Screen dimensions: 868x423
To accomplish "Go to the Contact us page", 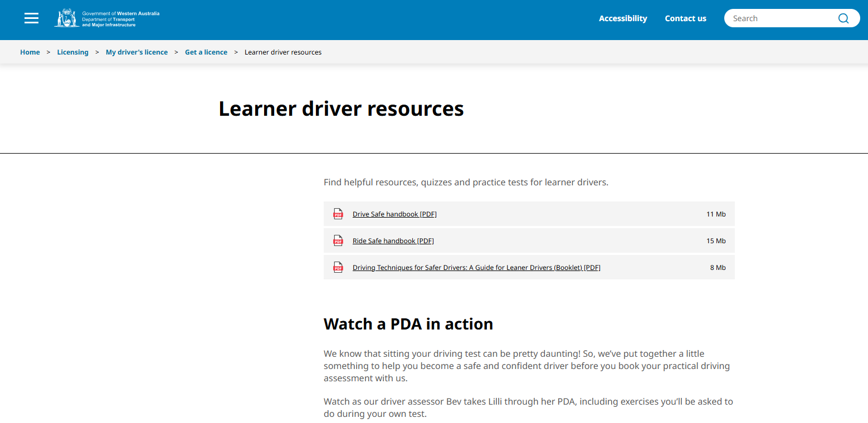I will point(685,18).
